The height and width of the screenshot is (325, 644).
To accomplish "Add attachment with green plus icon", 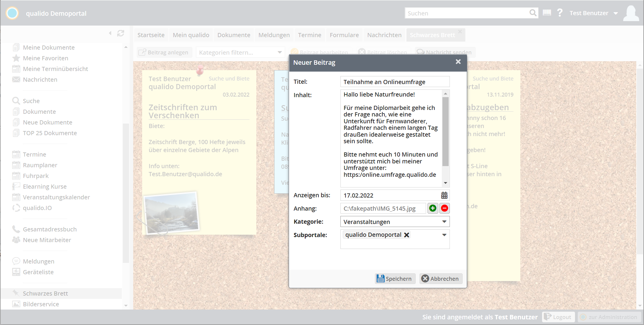I will (x=433, y=208).
